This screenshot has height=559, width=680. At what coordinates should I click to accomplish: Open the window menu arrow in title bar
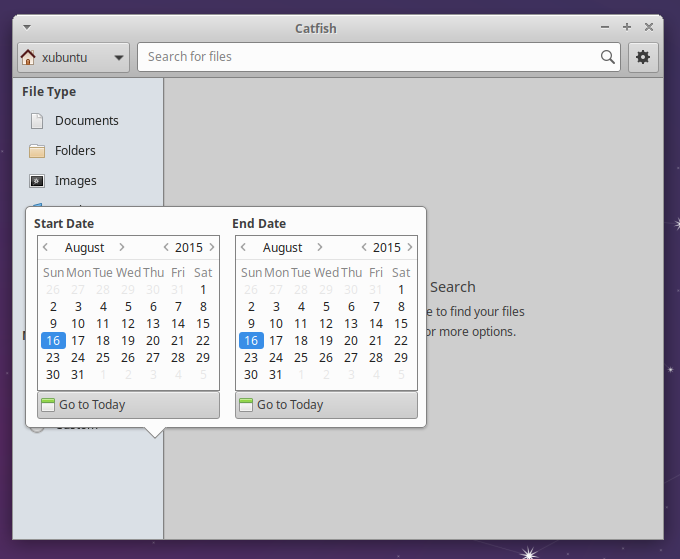(x=26, y=27)
